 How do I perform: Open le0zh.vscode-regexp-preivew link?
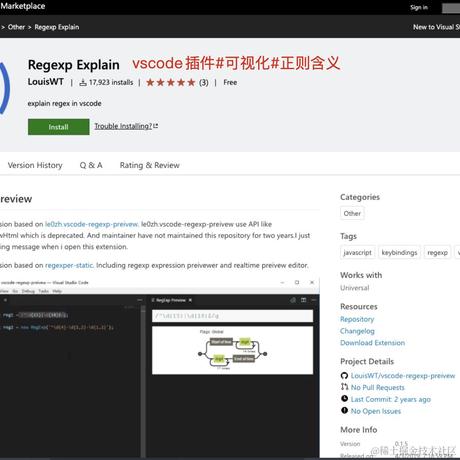(92, 224)
